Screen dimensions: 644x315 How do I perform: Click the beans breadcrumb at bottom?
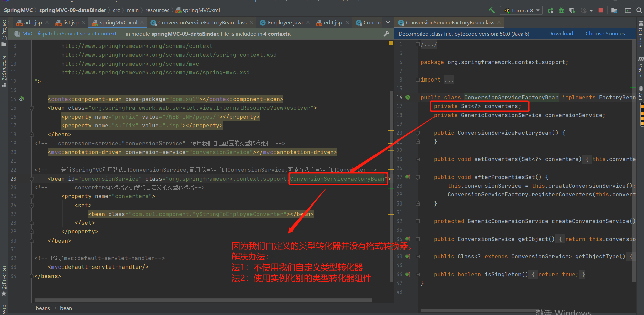click(43, 308)
